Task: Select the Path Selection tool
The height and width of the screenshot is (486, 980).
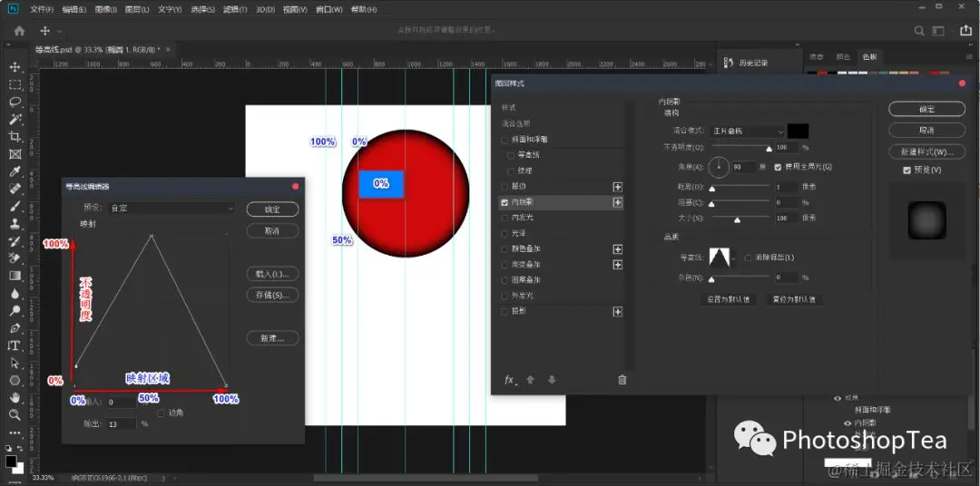Action: point(15,363)
